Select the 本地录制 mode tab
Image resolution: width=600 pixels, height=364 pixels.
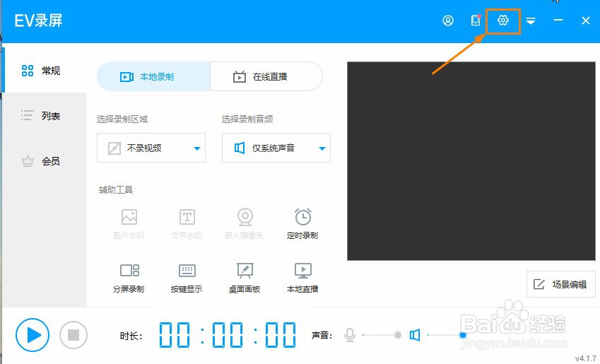[153, 76]
